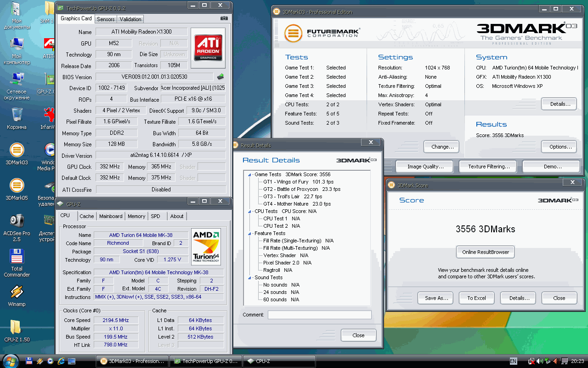Select the 'GT1 - Wings of Fury' result row
The height and width of the screenshot is (368, 588).
(298, 182)
